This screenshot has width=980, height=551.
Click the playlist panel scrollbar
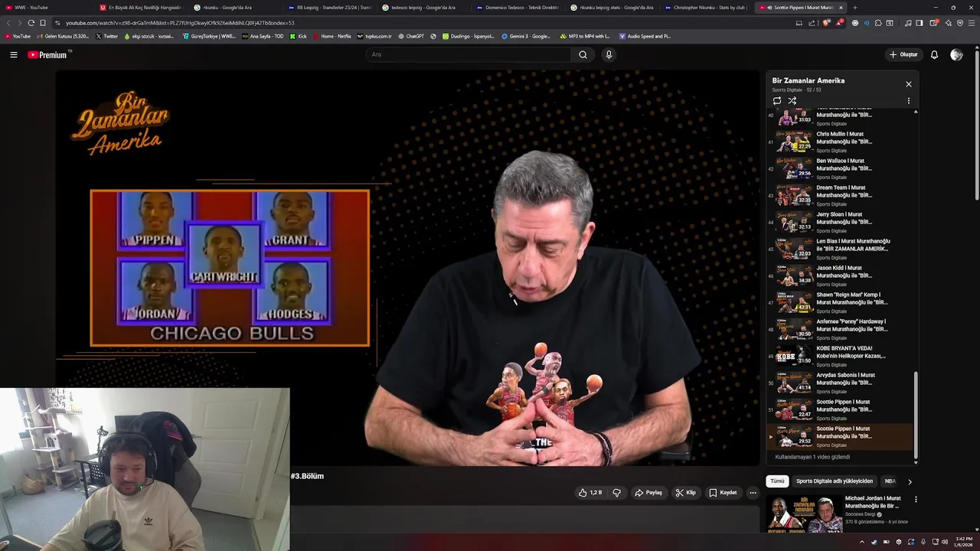916,417
